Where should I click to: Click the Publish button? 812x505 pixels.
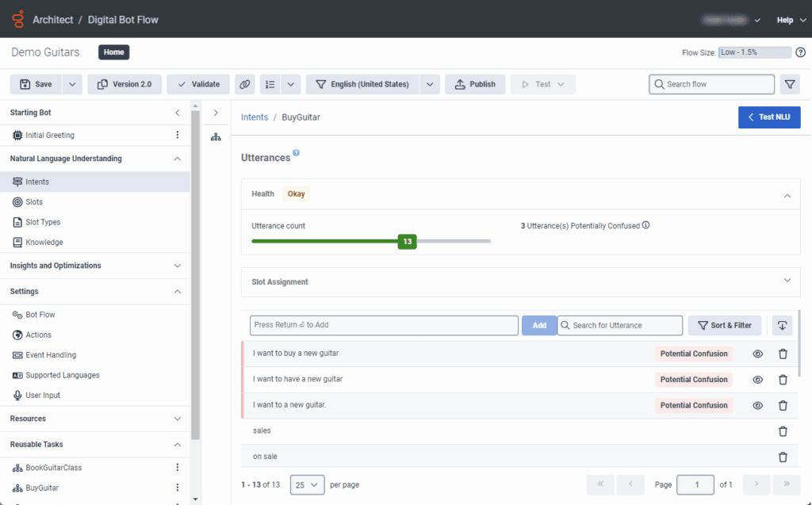(474, 84)
